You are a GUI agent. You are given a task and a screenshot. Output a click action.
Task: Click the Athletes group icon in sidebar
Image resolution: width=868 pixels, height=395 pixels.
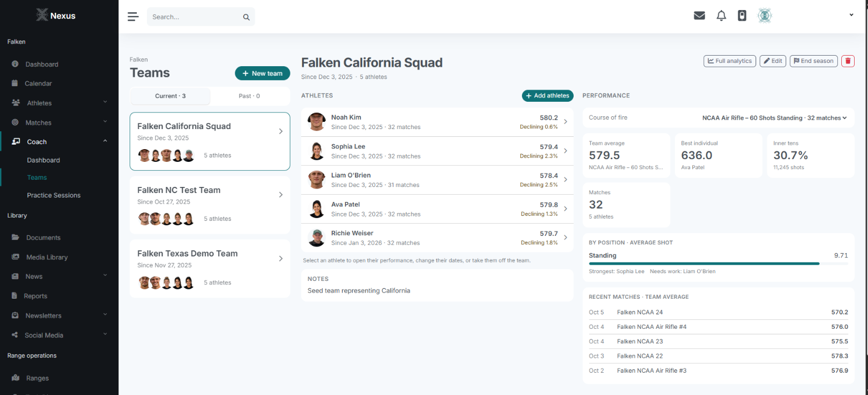pyautogui.click(x=16, y=103)
